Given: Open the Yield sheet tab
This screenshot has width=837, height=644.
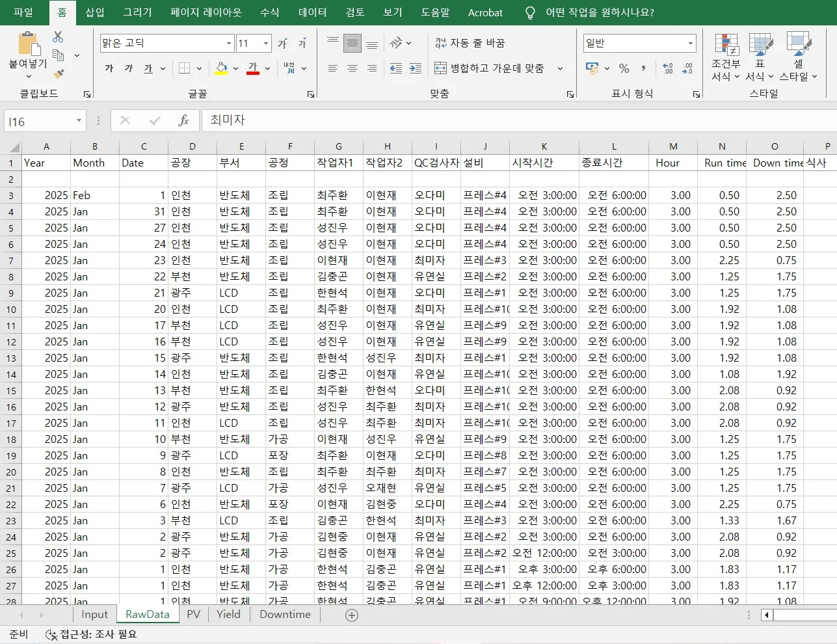Looking at the screenshot, I should point(228,614).
